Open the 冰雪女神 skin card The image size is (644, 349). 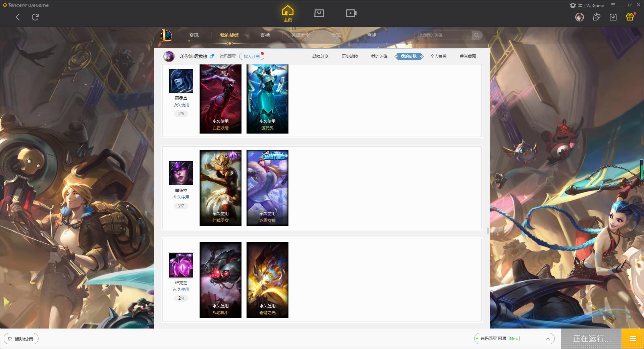[x=267, y=188]
